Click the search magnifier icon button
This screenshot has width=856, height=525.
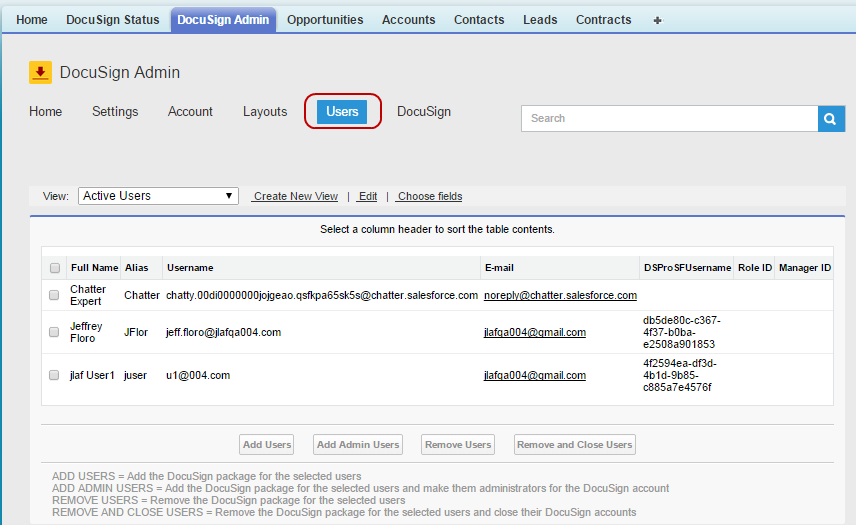coord(831,118)
